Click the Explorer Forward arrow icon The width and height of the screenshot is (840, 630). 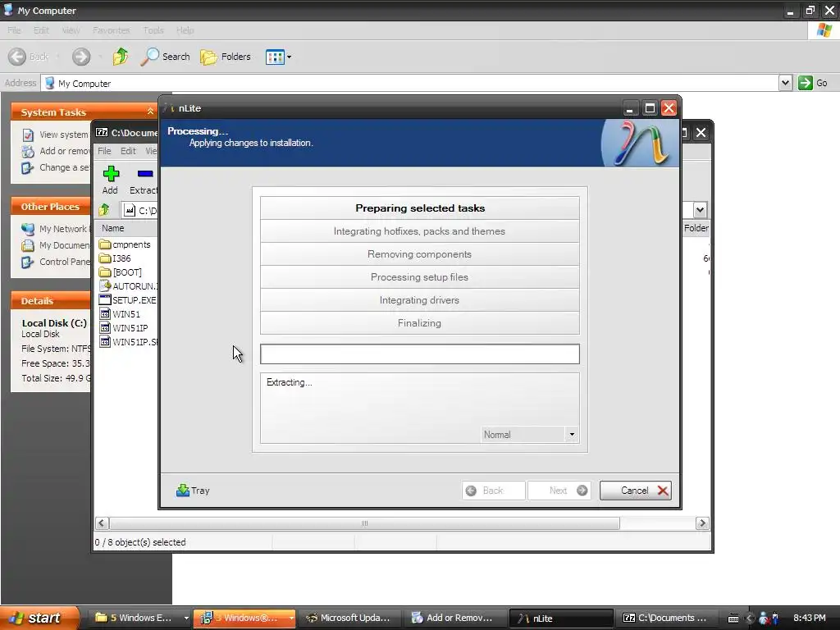[81, 57]
